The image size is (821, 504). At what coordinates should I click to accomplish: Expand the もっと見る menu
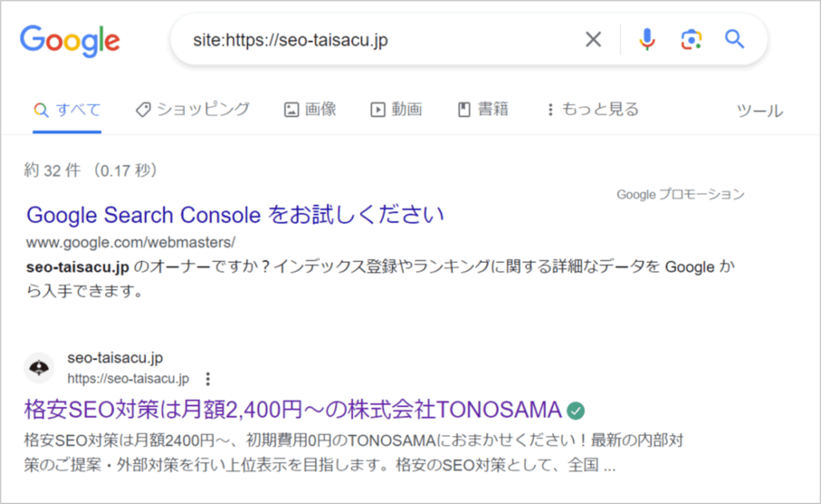pos(592,110)
